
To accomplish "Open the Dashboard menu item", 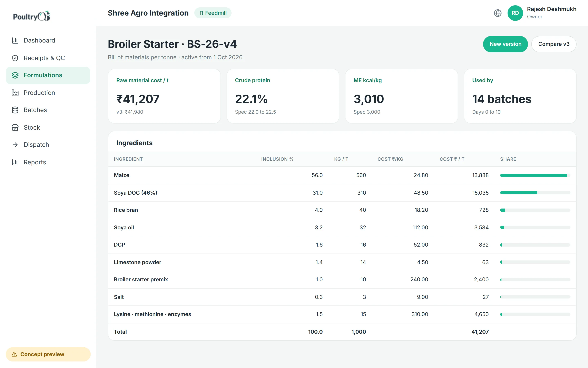I will click(48, 40).
